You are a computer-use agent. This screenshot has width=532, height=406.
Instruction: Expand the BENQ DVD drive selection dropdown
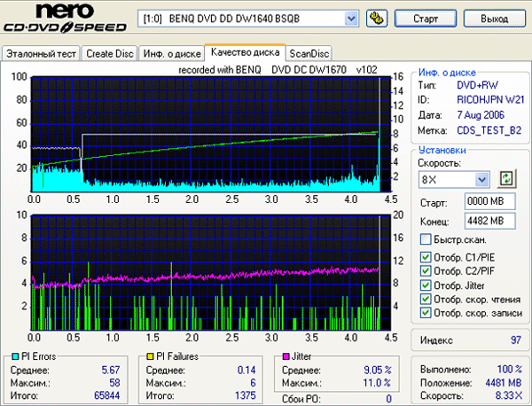[x=350, y=18]
